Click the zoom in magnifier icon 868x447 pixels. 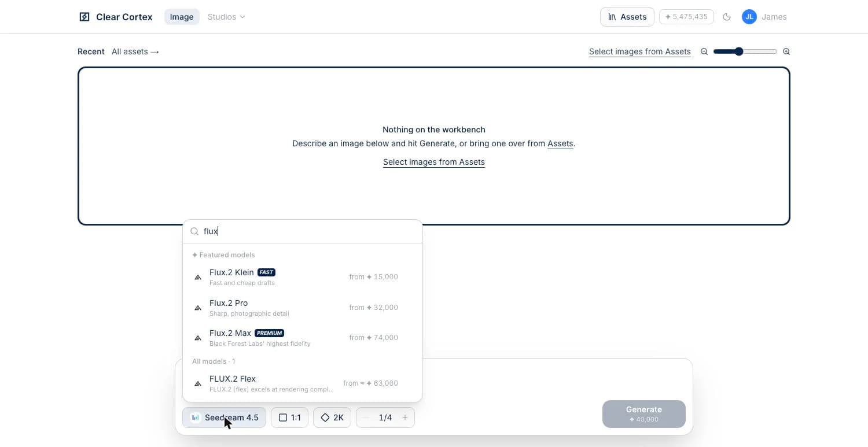click(786, 51)
